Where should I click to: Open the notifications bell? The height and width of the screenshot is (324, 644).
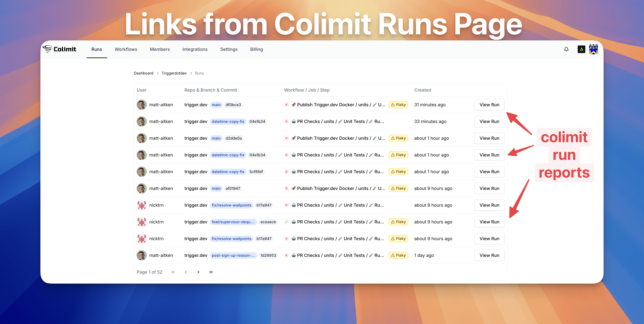click(566, 49)
